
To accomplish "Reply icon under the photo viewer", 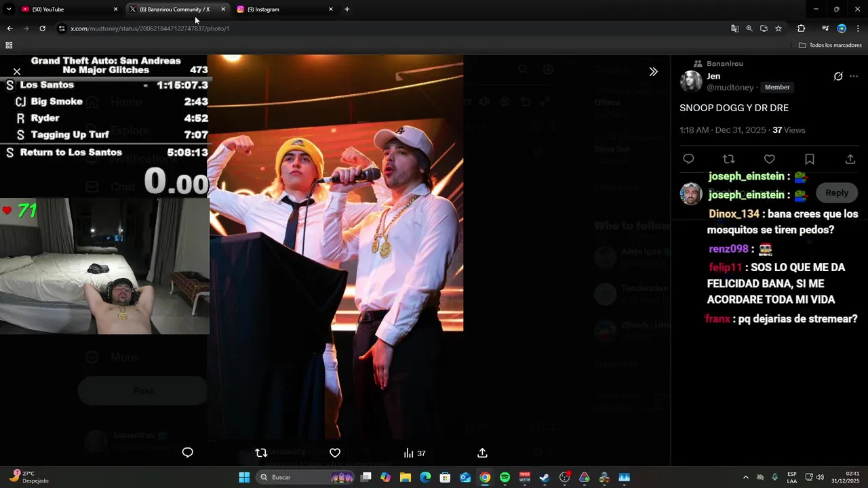I will (188, 453).
